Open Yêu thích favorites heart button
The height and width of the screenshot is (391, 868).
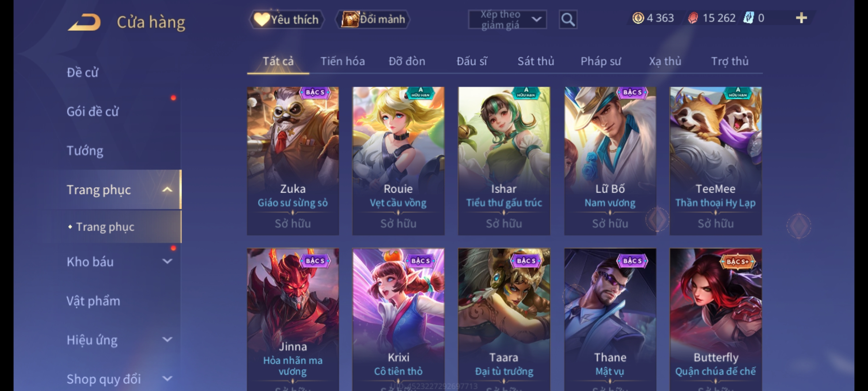[x=286, y=19]
